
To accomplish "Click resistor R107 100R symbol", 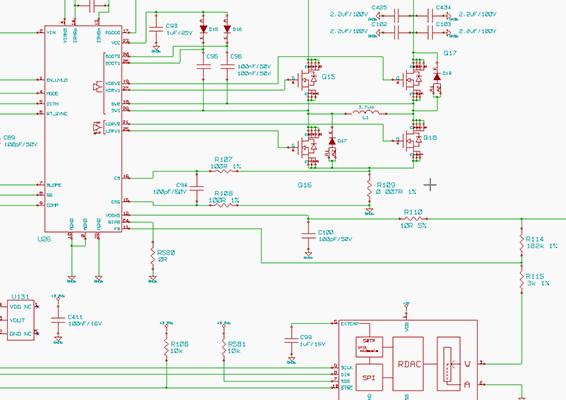I will [x=224, y=171].
